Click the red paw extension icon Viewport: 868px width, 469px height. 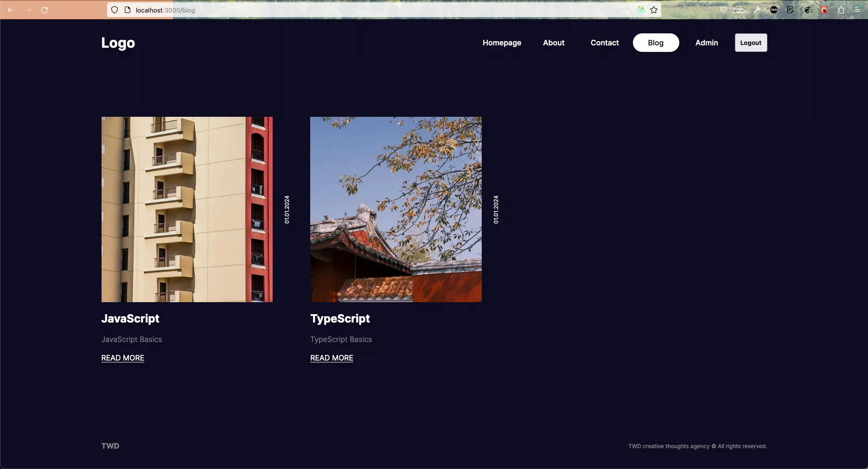pos(824,10)
